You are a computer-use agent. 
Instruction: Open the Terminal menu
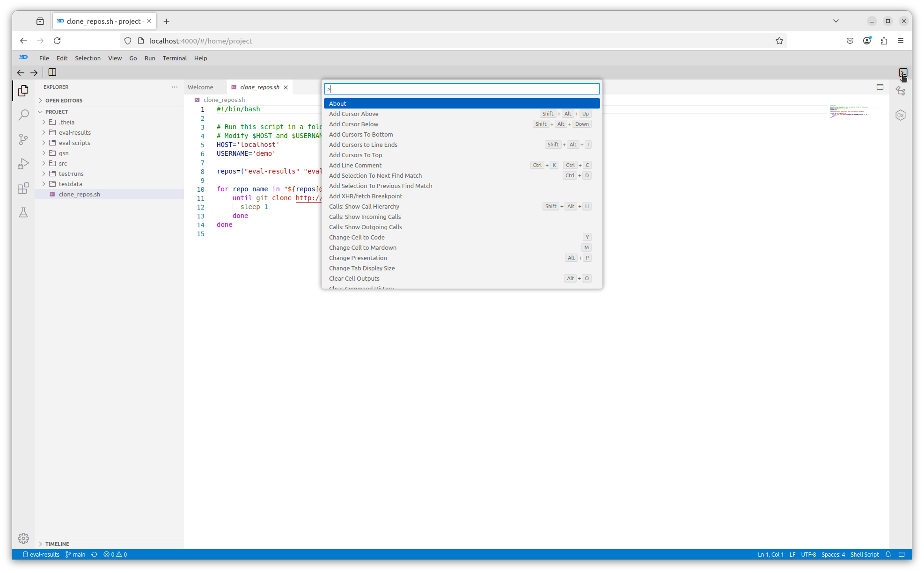pos(175,58)
